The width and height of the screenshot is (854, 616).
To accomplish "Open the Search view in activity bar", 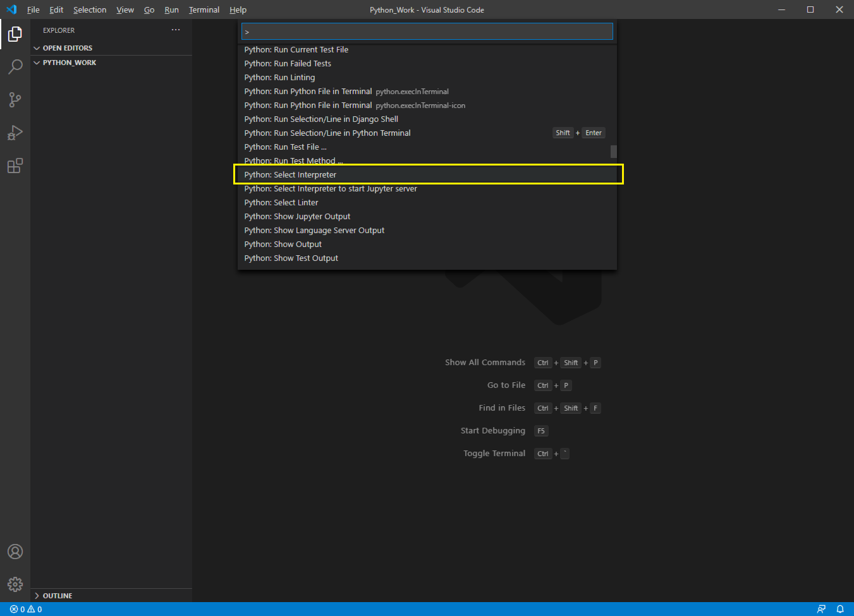I will coord(15,67).
